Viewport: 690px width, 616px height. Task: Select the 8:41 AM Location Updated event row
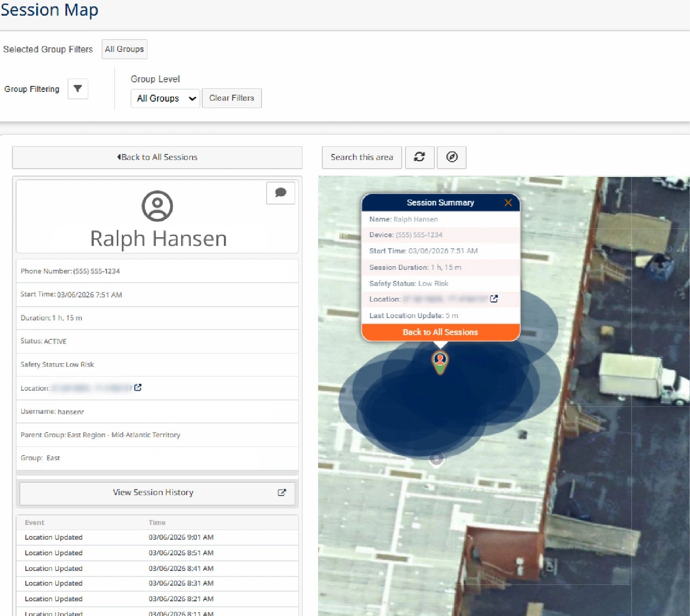point(157,569)
